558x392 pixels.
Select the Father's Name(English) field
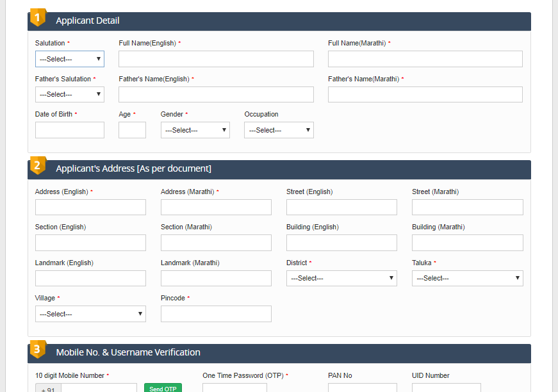tap(216, 94)
